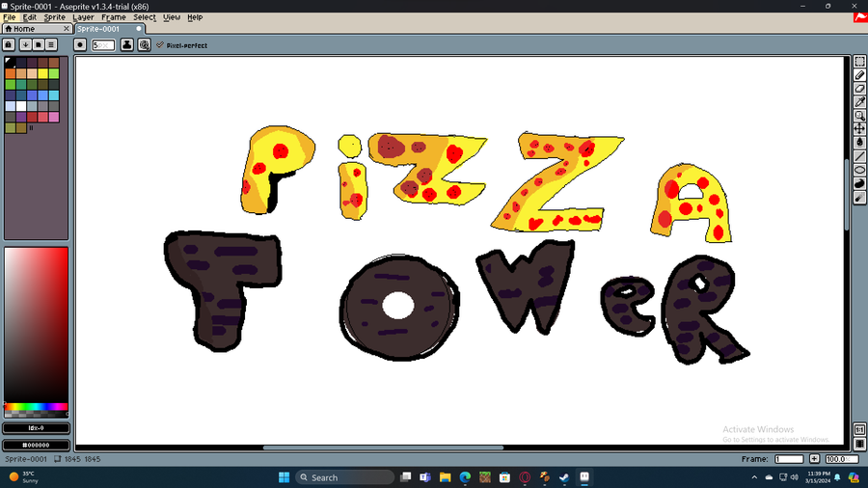Open Steam from the taskbar
This screenshot has width=868, height=488.
(564, 477)
